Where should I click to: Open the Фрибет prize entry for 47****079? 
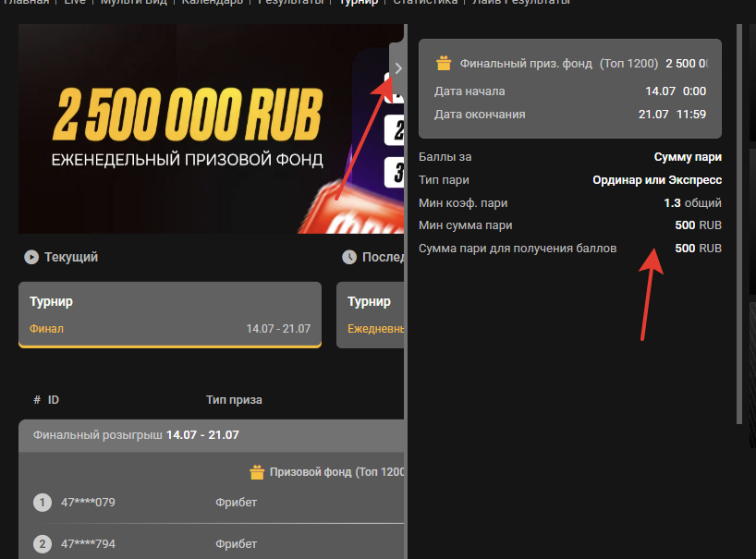point(236,503)
